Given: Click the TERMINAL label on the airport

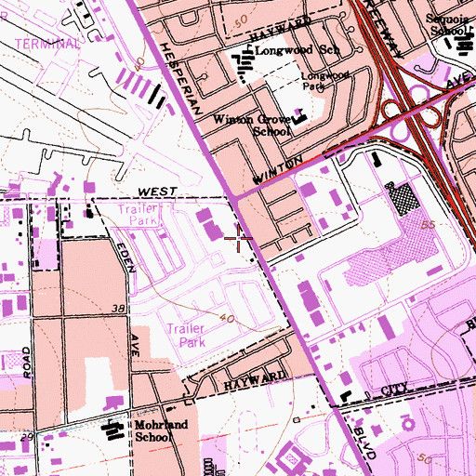Looking at the screenshot, I should click(46, 44).
